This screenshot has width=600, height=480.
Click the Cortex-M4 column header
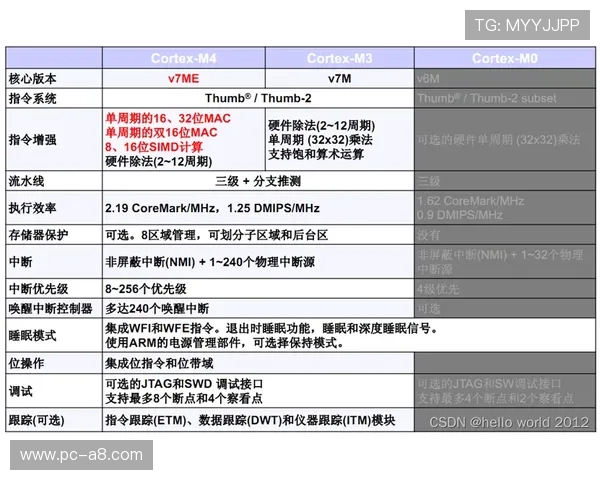point(184,58)
